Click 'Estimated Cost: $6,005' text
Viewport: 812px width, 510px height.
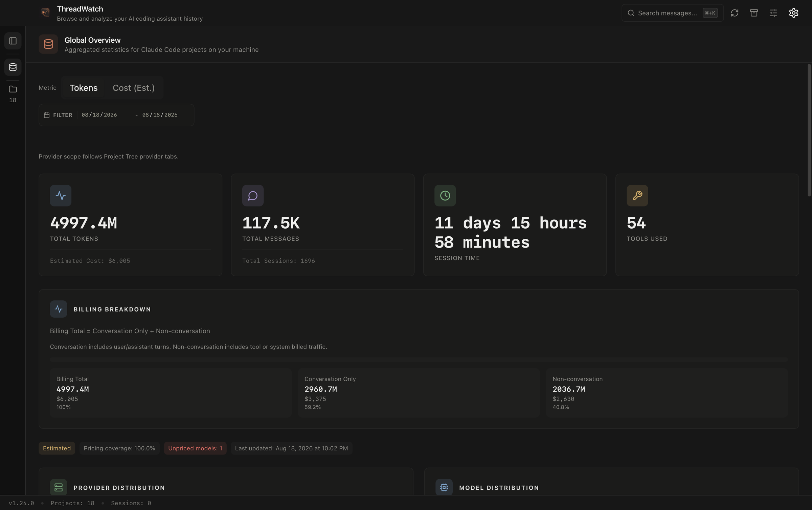pyautogui.click(x=90, y=261)
